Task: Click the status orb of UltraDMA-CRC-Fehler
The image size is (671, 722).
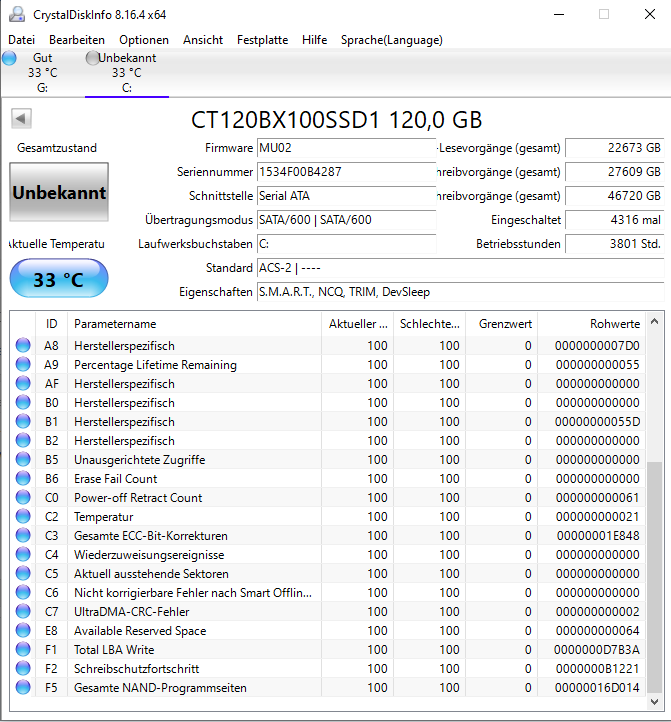Action: 23,611
